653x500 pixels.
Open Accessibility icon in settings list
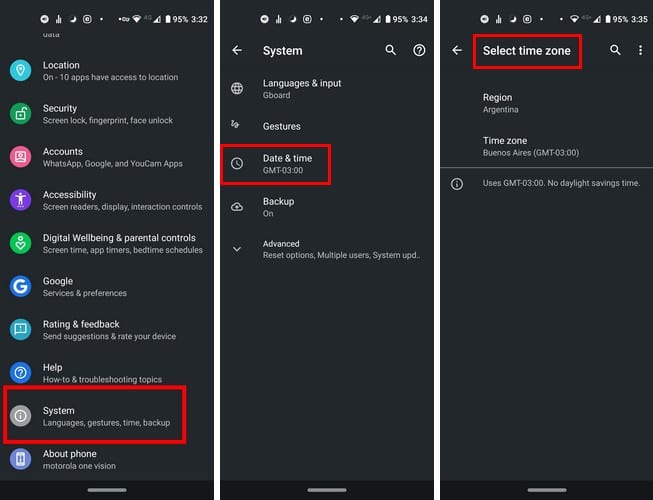(20, 200)
